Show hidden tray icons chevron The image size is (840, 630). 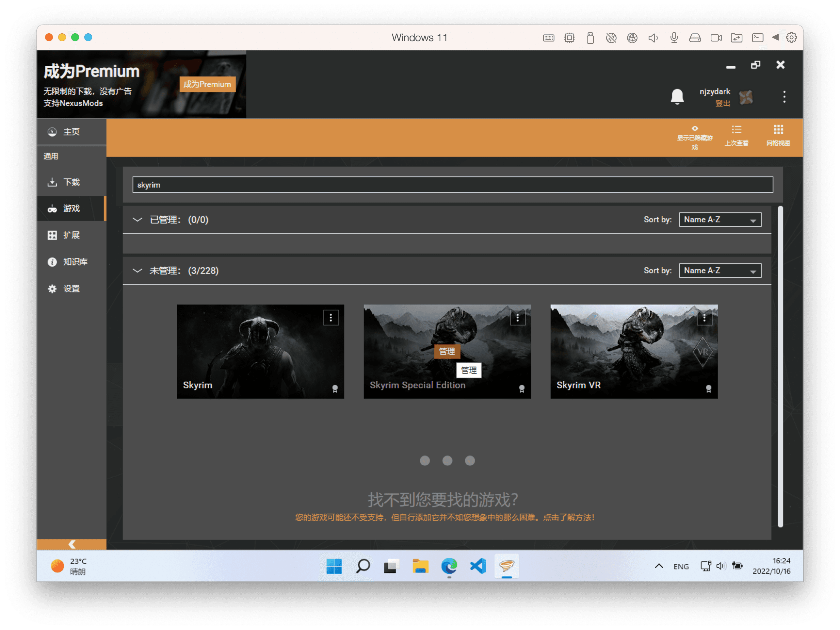pyautogui.click(x=659, y=566)
